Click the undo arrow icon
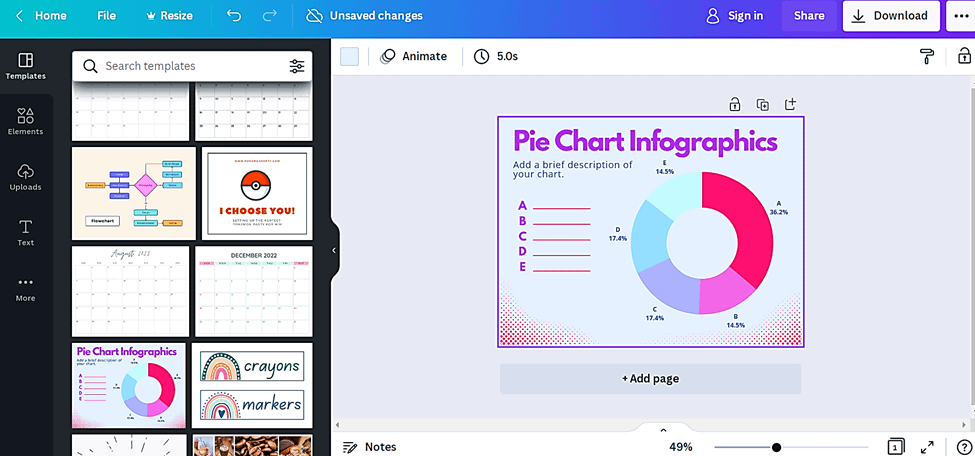 point(234,16)
